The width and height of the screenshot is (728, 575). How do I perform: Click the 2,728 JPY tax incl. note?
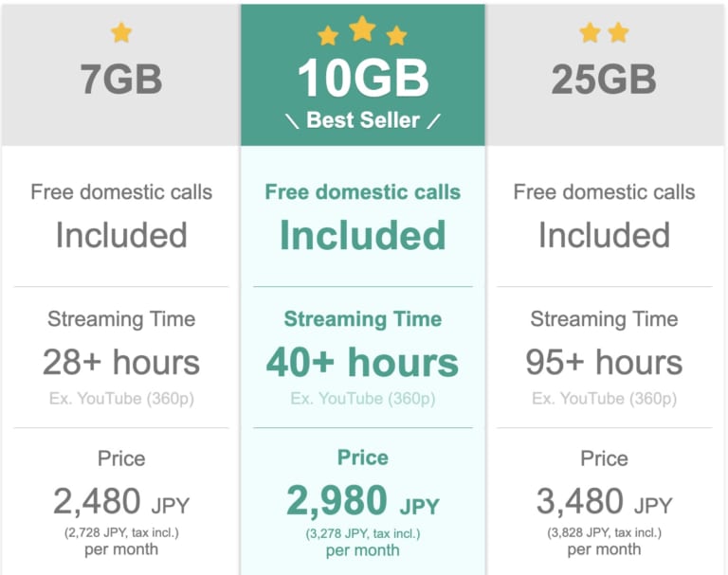pos(120,532)
